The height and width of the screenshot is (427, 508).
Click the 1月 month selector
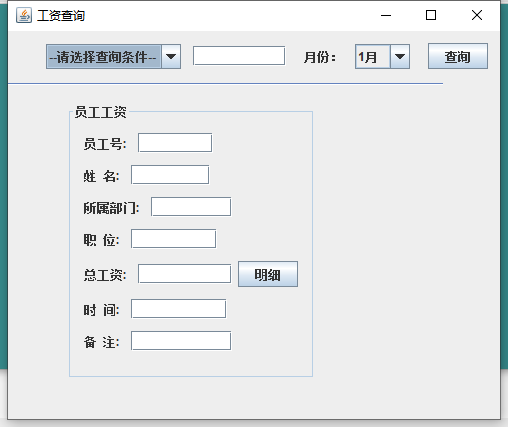pyautogui.click(x=373, y=57)
